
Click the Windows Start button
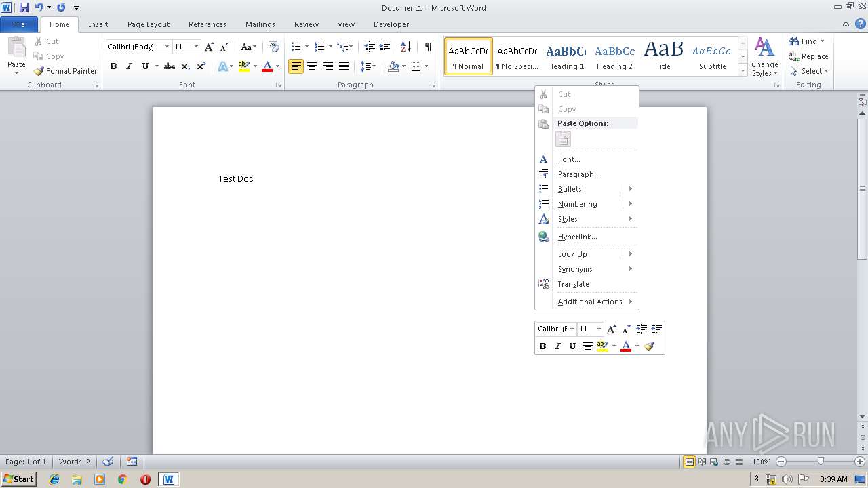(x=18, y=479)
